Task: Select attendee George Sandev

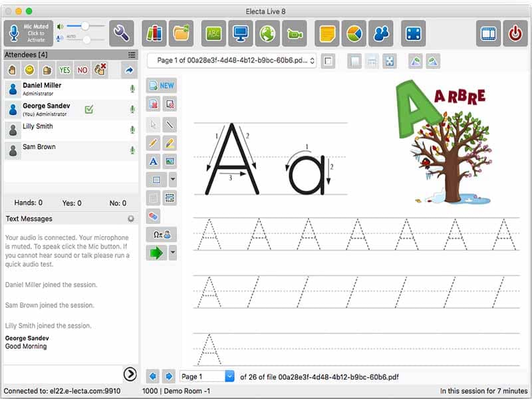Action: click(71, 110)
